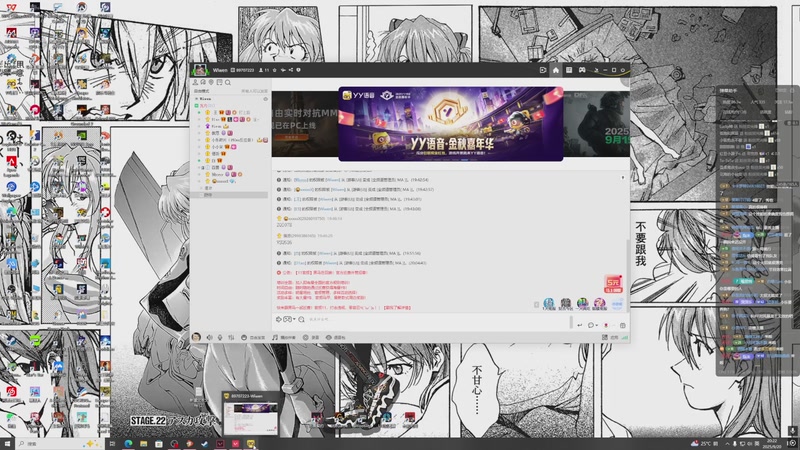800x450 pixels.
Task: Click the 5元 red packet promo icon
Action: click(x=613, y=284)
